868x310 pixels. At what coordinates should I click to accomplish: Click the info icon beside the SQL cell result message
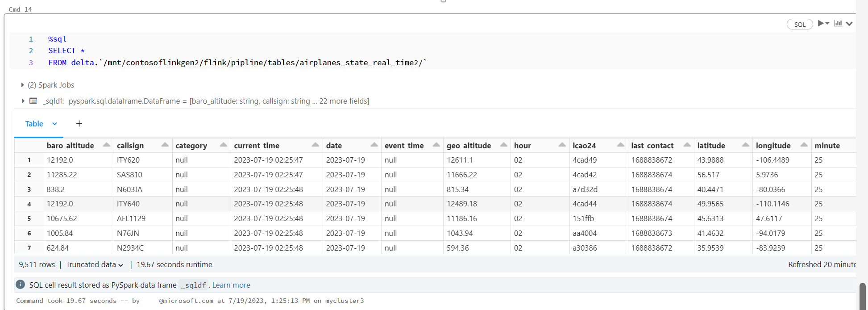[x=20, y=284]
